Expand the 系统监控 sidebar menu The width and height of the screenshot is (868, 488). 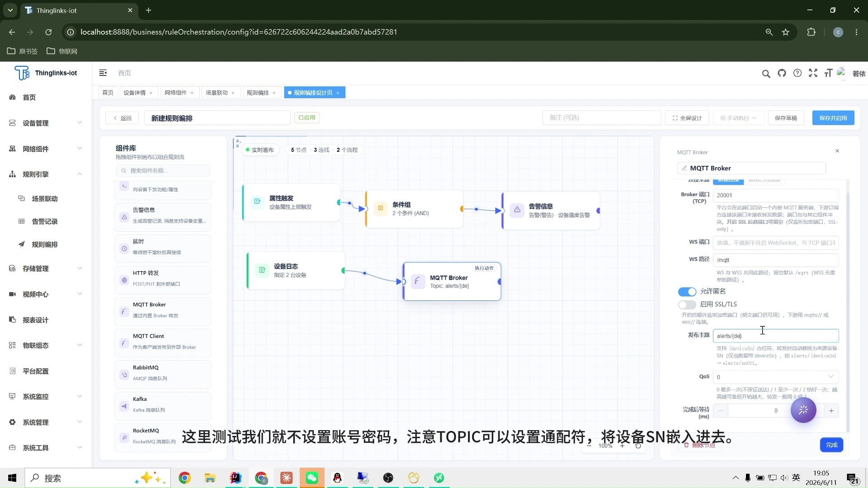(x=46, y=396)
